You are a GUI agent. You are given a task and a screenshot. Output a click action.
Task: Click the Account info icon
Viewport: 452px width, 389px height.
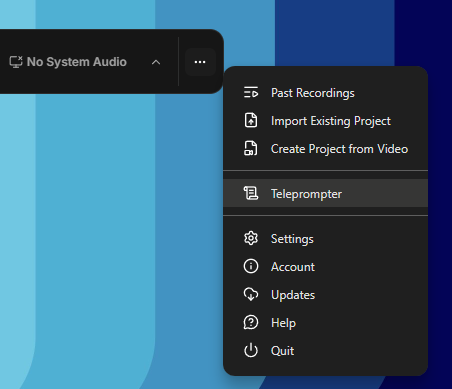[251, 266]
